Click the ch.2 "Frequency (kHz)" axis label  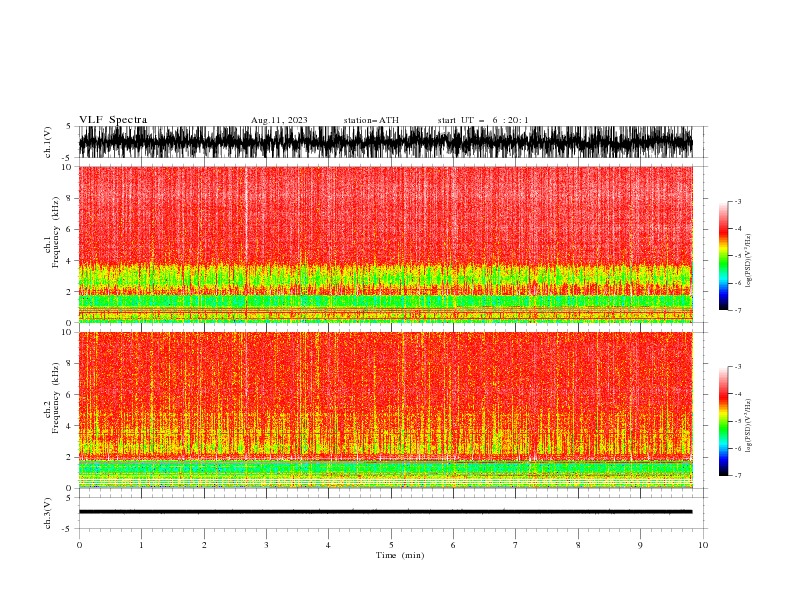coord(56,397)
